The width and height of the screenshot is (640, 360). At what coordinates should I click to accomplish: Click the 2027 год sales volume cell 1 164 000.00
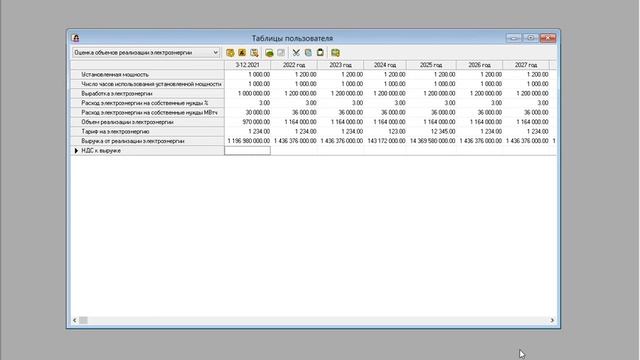coord(526,122)
